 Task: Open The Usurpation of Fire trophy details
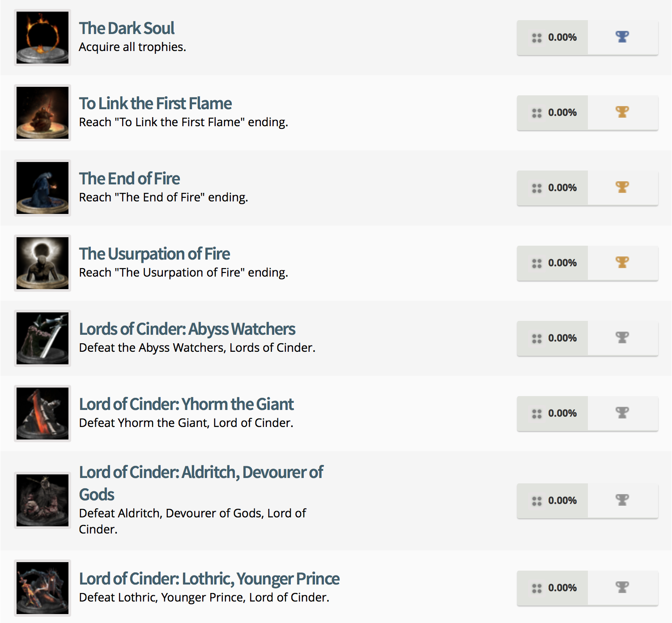click(x=154, y=253)
